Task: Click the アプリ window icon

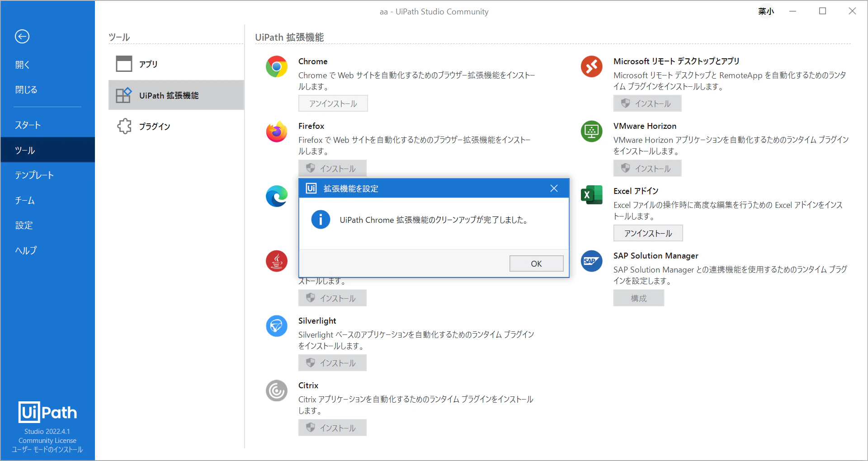Action: [124, 64]
